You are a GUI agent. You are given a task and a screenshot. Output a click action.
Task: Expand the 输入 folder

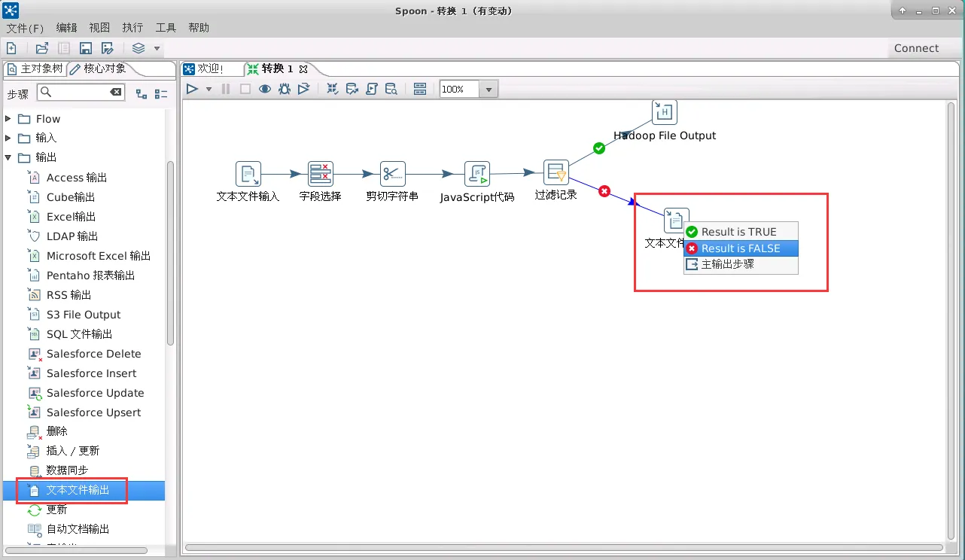[8, 138]
